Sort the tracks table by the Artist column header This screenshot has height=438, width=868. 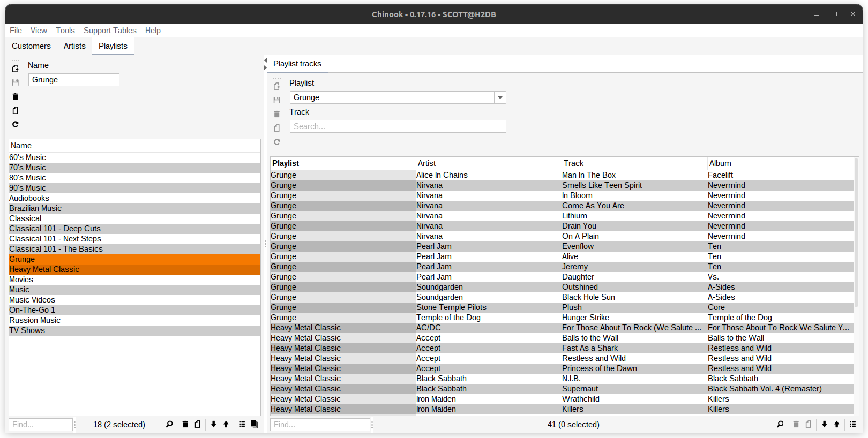489,163
